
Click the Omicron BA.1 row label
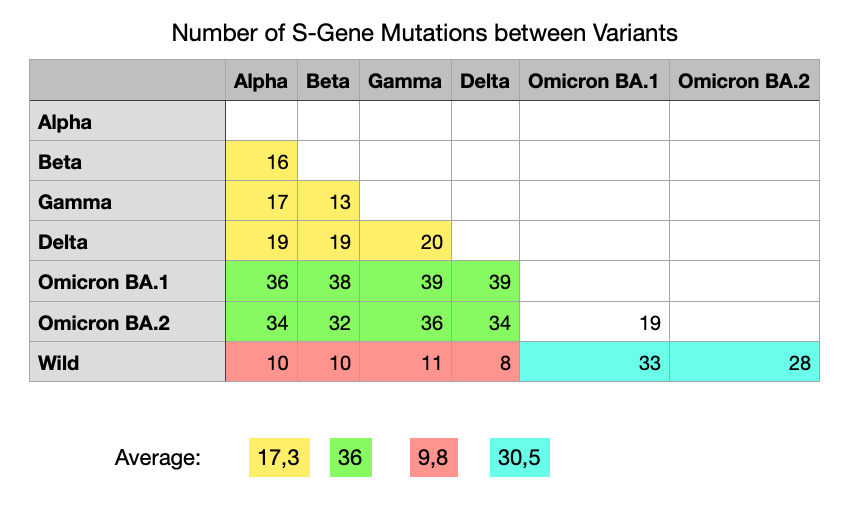pos(127,283)
